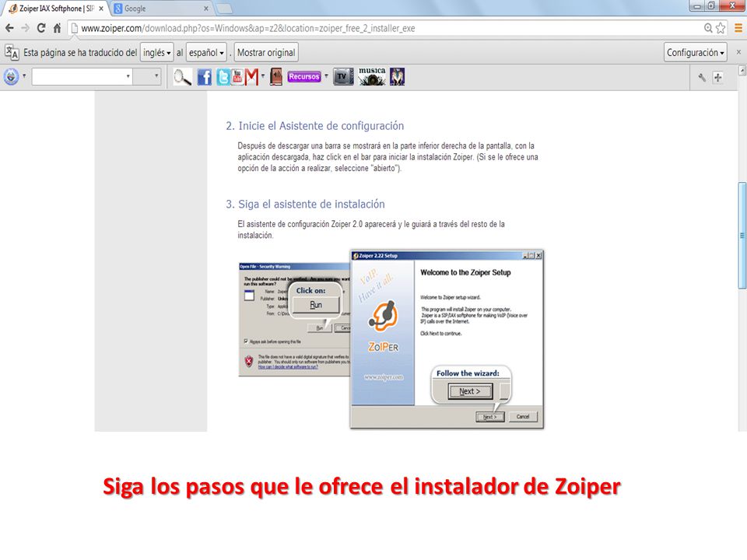Image resolution: width=747 pixels, height=560 pixels.
Task: Click the plus icon on the toolbar
Action: [718, 77]
